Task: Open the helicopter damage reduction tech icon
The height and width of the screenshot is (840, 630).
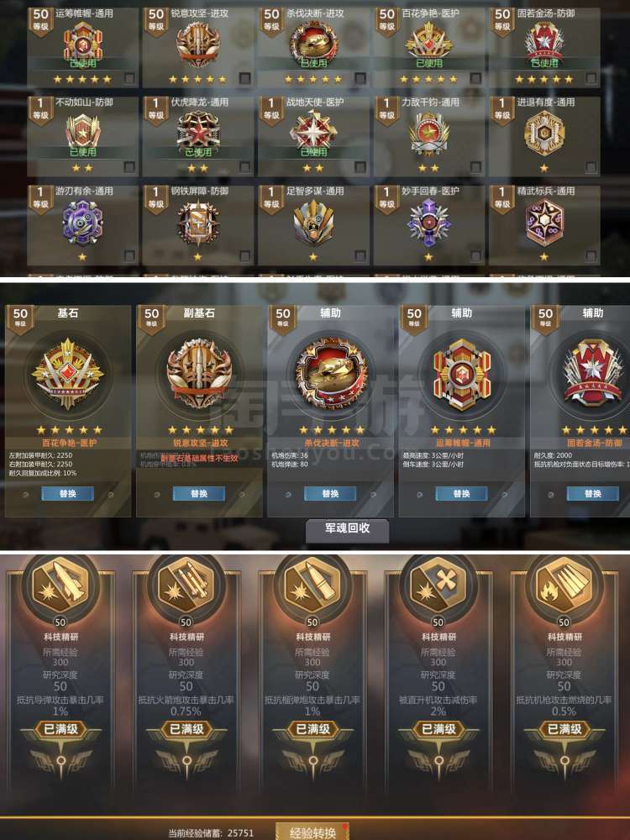Action: pyautogui.click(x=438, y=585)
